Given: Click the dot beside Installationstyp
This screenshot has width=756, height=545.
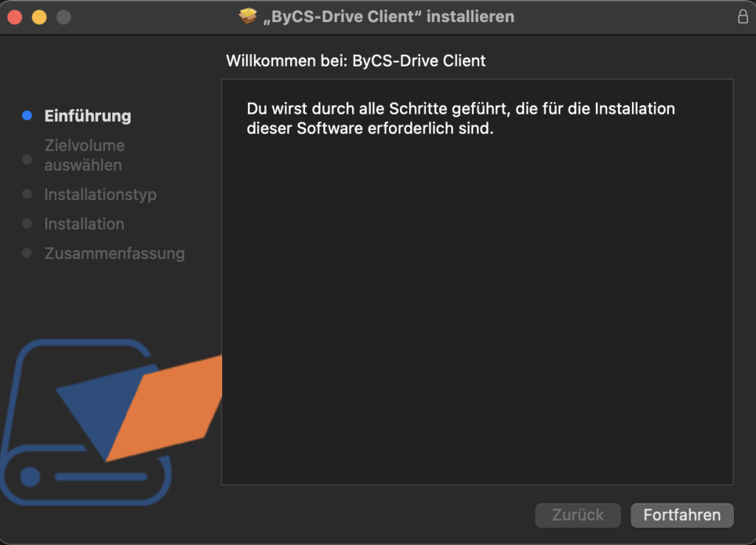Looking at the screenshot, I should coord(27,194).
